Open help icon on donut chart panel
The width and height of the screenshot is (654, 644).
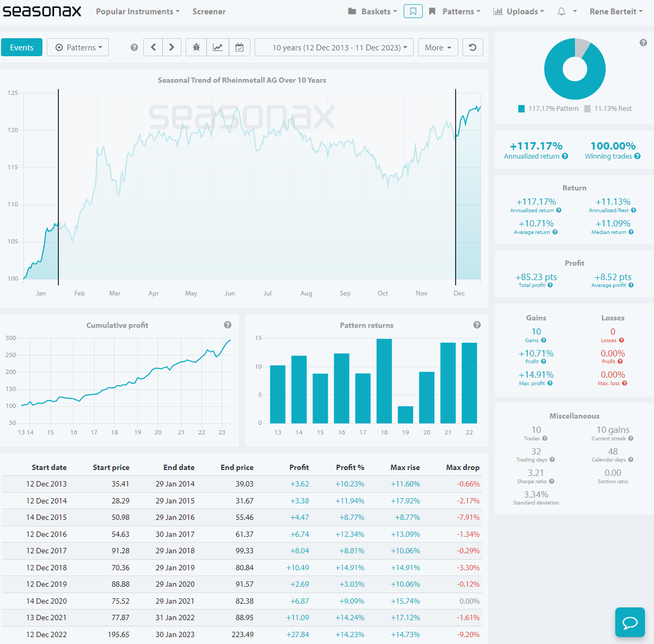643,42
